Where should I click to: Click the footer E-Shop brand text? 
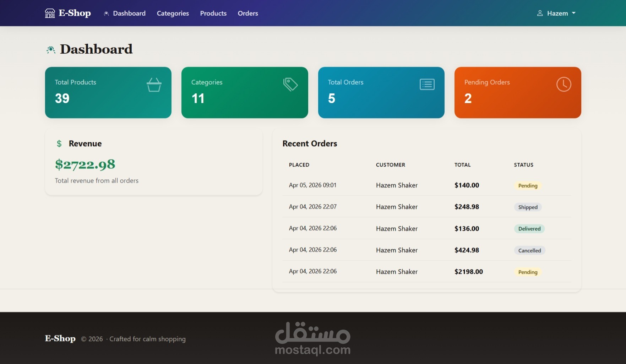point(60,338)
